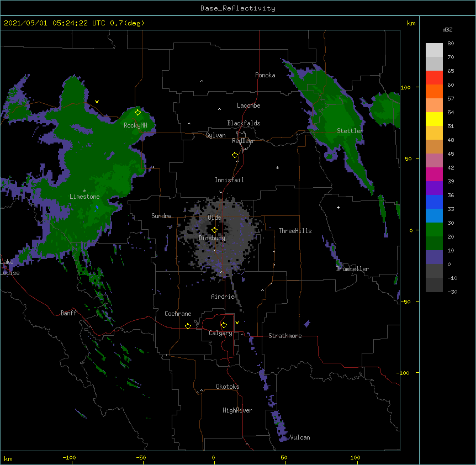Click the ThreeHills label

tap(295, 231)
